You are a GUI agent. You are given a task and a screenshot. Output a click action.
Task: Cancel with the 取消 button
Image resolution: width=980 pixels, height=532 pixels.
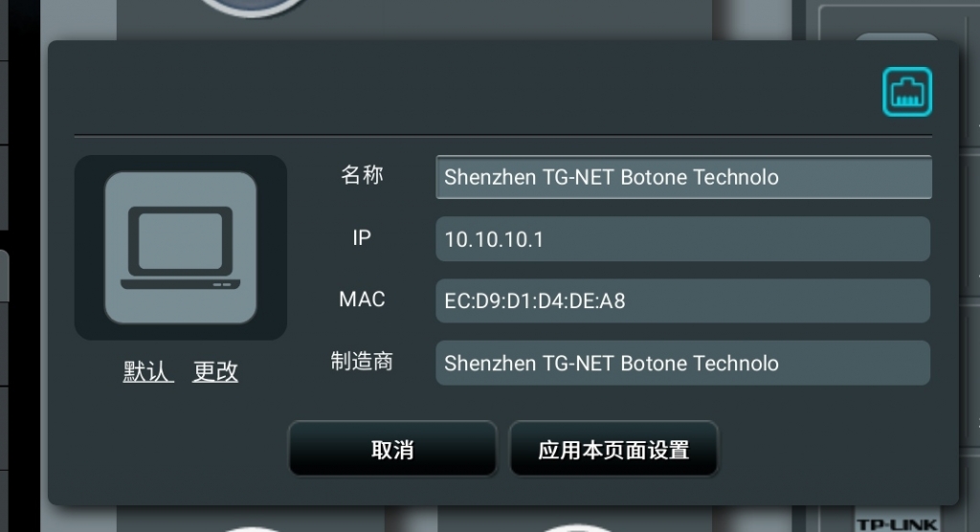(392, 449)
